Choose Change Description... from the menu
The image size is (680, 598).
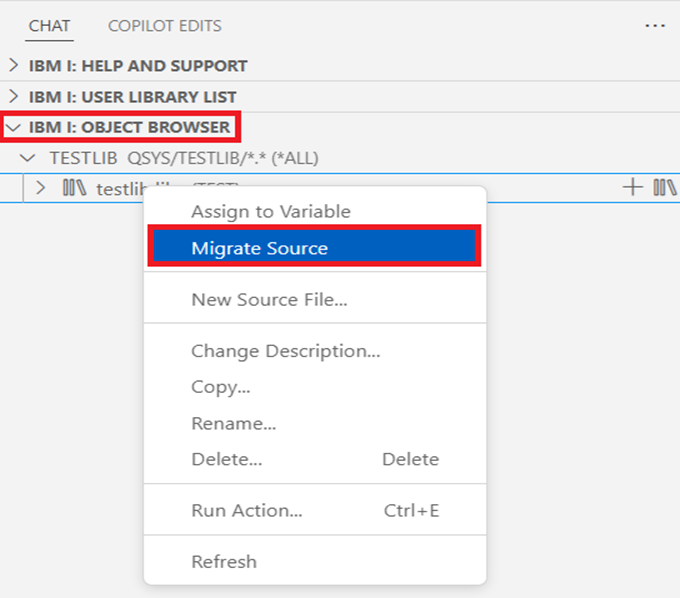285,351
